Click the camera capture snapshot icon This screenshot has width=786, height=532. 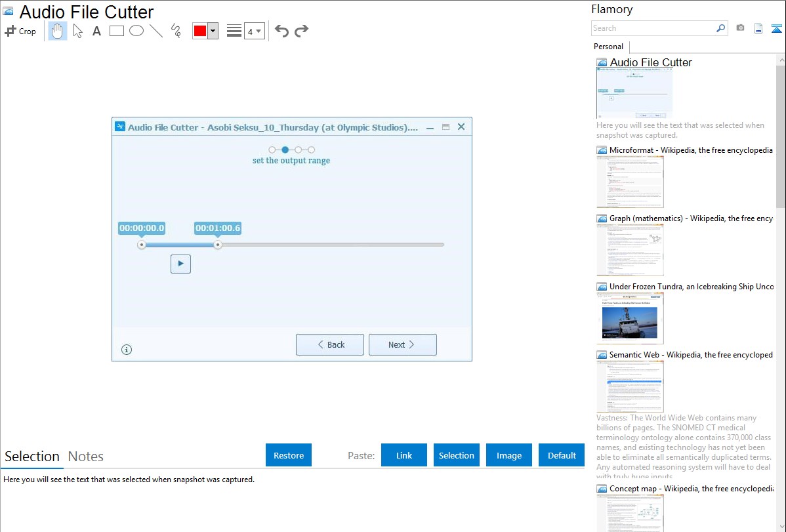tap(740, 28)
